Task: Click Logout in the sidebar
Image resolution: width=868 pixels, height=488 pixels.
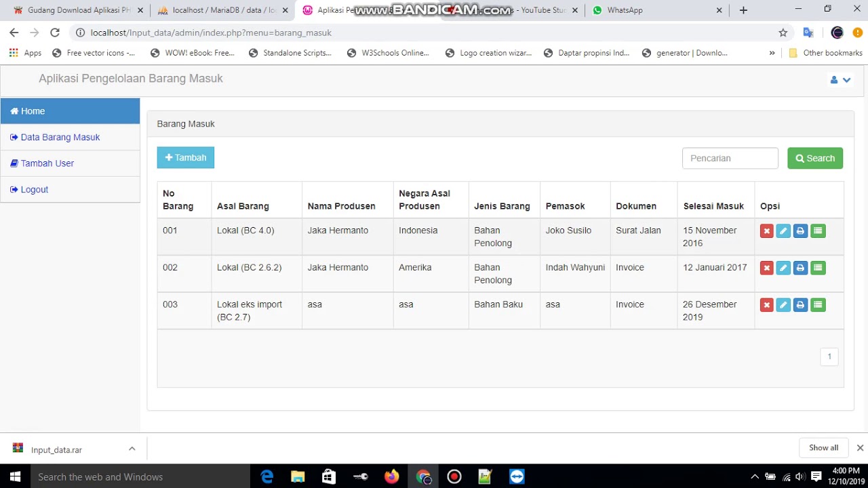Action: [70, 190]
